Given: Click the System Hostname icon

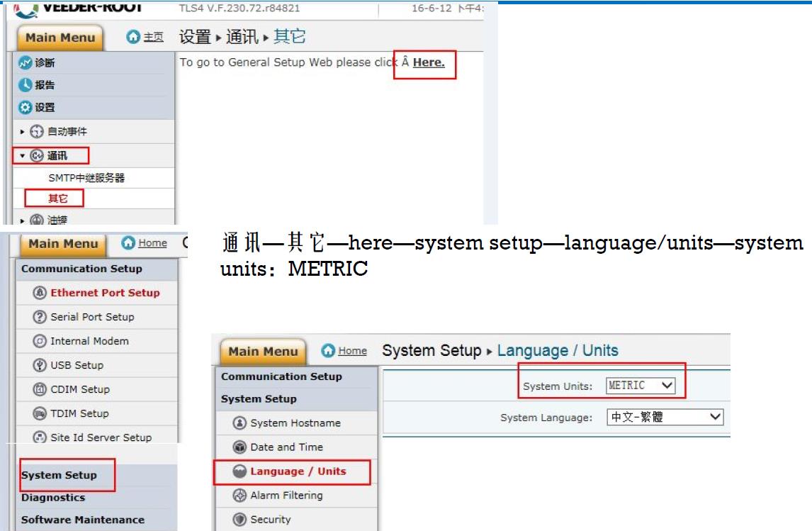Looking at the screenshot, I should pos(239,423).
